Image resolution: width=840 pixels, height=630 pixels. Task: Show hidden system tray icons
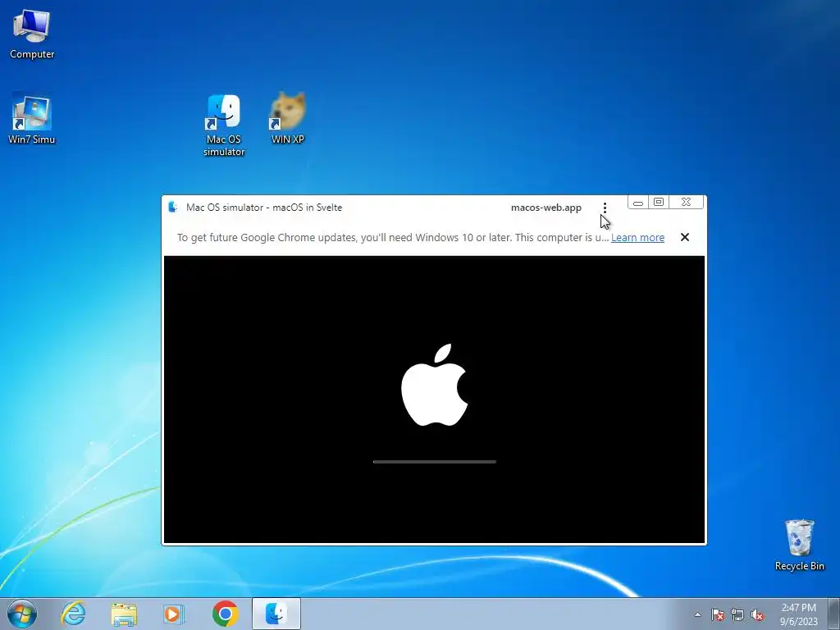(697, 614)
